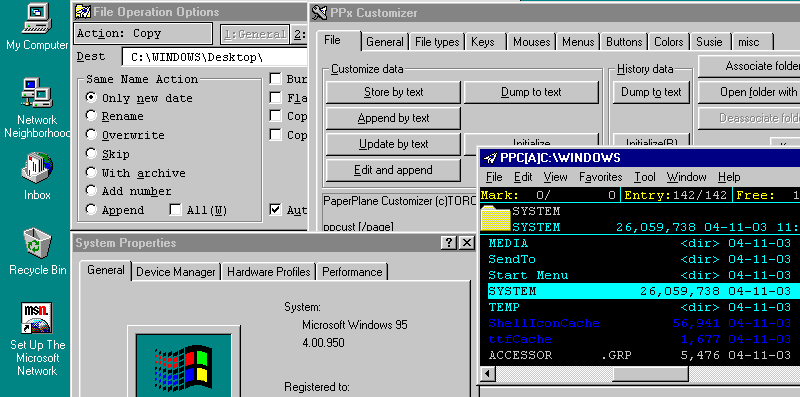Open the Hardware Profiles tab
Screen dimensions: 800x397
(x=268, y=272)
